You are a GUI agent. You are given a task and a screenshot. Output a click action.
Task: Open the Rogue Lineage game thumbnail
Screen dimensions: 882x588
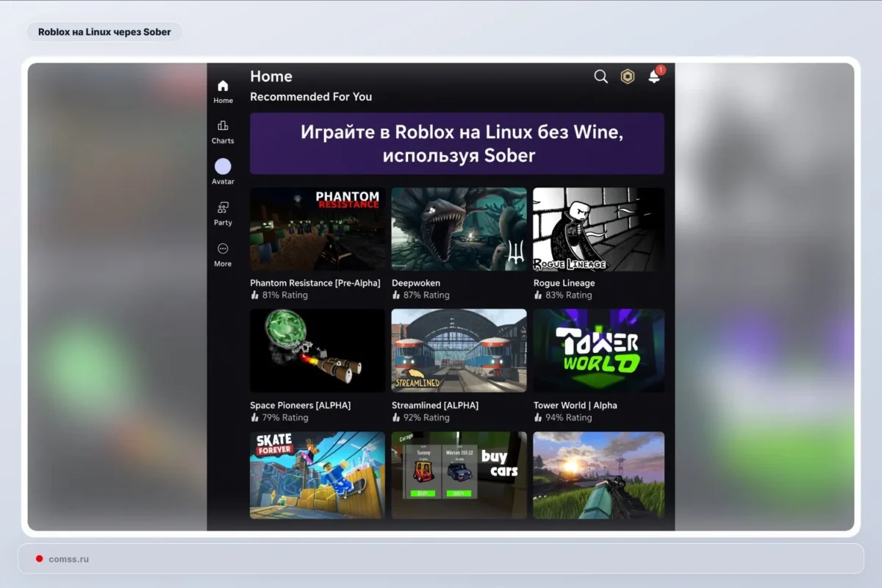598,229
